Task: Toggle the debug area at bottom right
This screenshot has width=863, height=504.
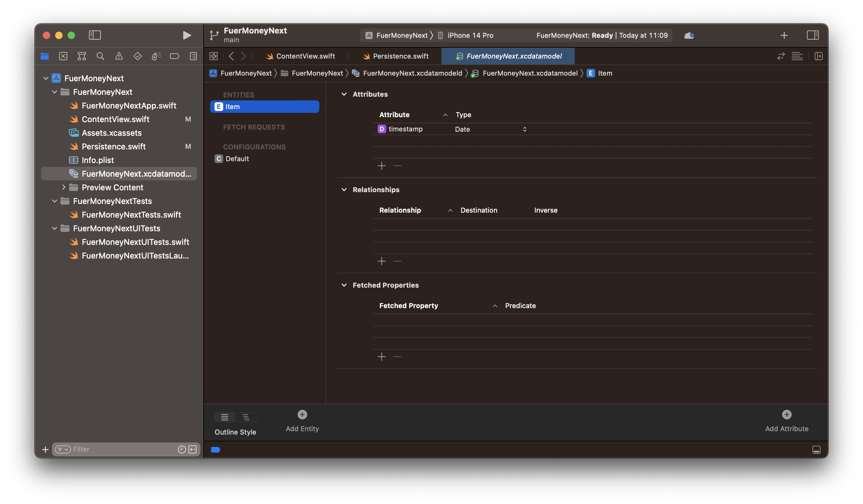Action: 817,449
